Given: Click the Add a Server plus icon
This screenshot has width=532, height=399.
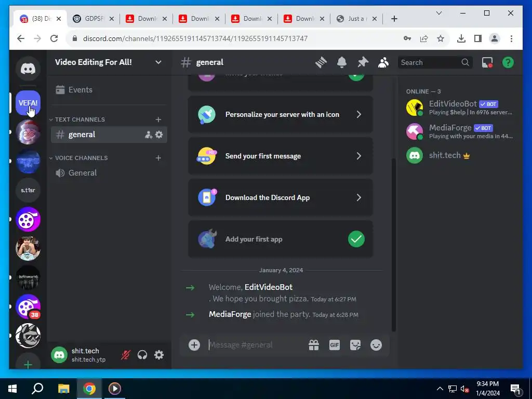Looking at the screenshot, I should pyautogui.click(x=28, y=364).
